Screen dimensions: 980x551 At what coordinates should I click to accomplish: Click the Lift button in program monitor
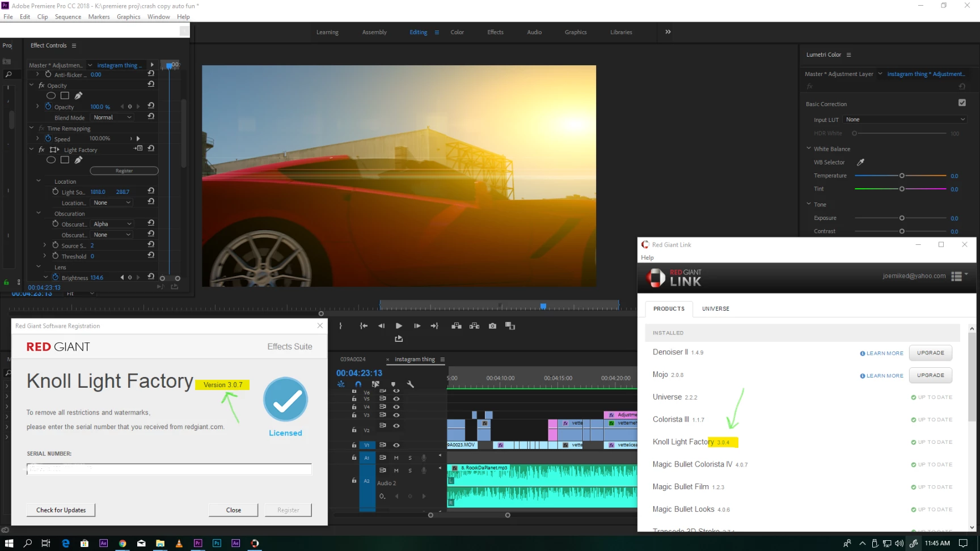(x=456, y=326)
